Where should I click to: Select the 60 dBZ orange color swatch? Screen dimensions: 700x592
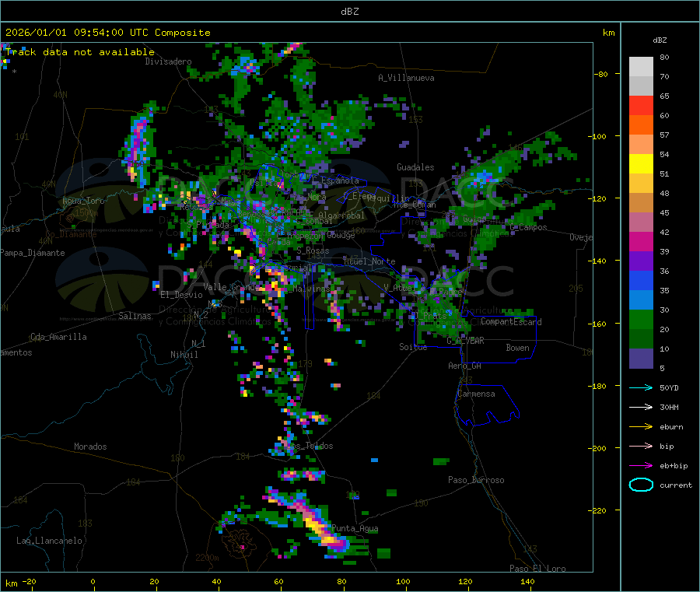tap(641, 125)
